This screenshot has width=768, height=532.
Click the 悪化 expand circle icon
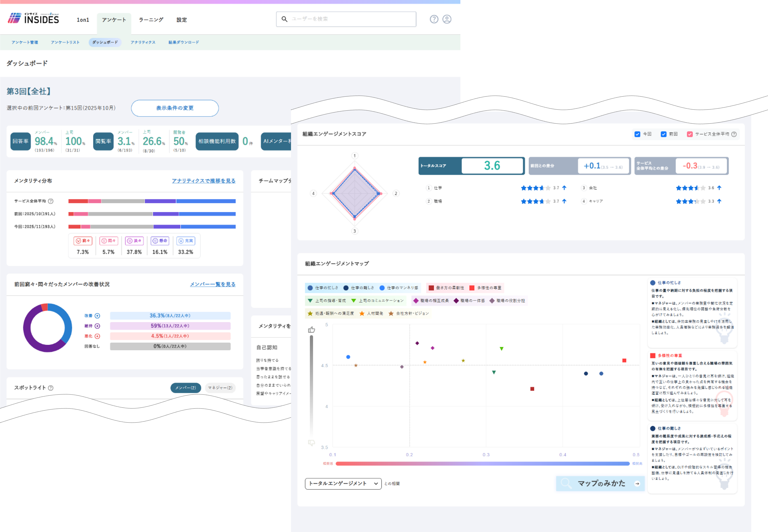click(97, 336)
